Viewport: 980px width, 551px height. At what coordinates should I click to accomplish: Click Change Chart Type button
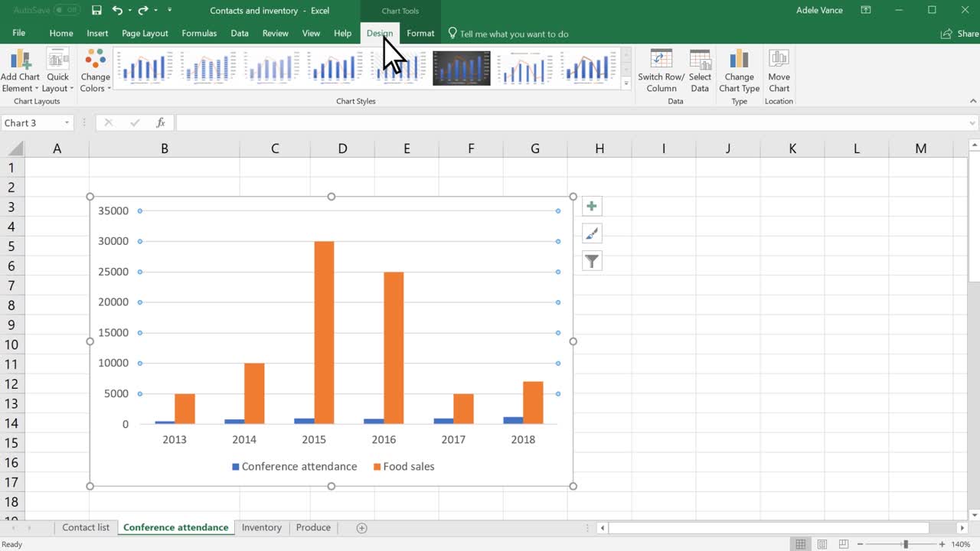[x=739, y=70]
